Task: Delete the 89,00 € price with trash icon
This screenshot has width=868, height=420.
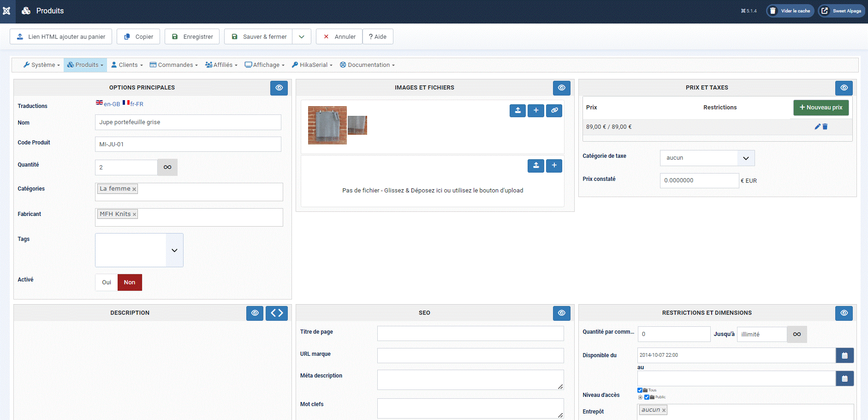Action: point(825,126)
